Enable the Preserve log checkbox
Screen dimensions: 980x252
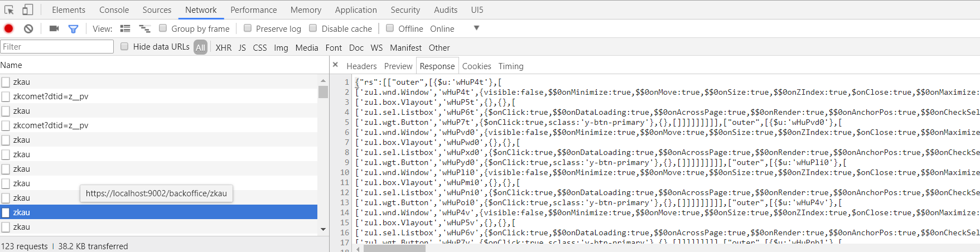click(x=248, y=28)
